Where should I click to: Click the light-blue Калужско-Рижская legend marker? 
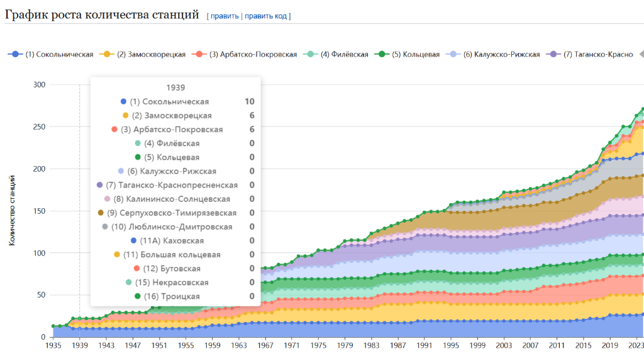click(x=453, y=55)
